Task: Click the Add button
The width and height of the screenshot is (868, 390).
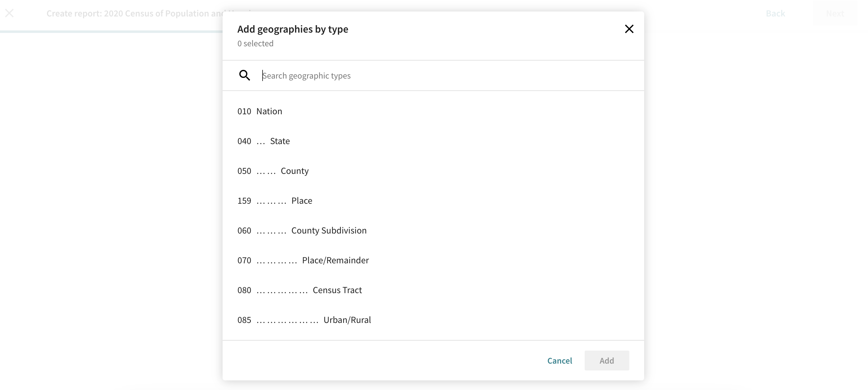Action: pos(607,360)
